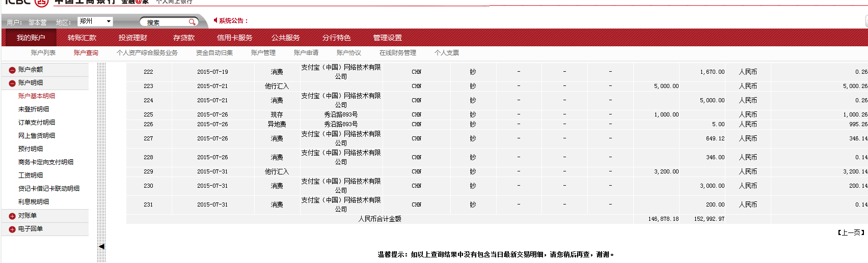This screenshot has width=868, height=263.
Task: Click the total expense 152,992.97
Action: [x=709, y=219]
